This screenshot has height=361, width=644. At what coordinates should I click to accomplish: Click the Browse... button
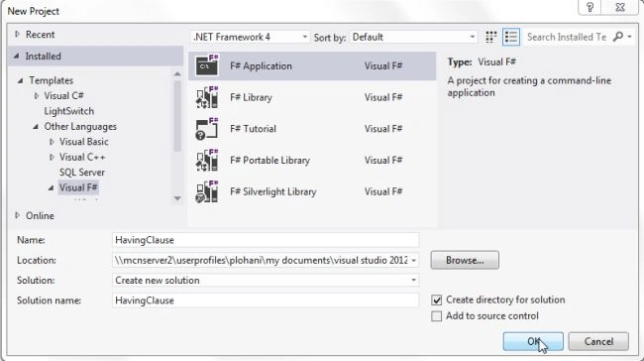(x=465, y=260)
